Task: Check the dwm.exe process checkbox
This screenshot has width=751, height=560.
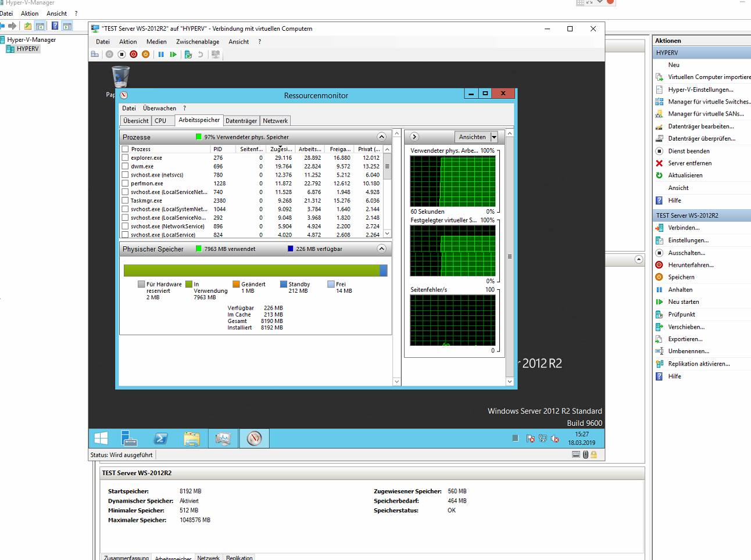Action: click(x=125, y=166)
